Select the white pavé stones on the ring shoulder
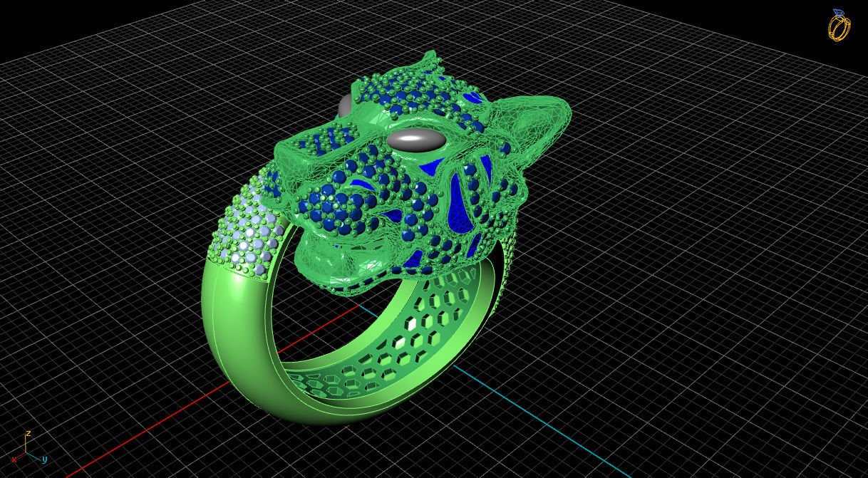868x478 pixels. tap(246, 232)
